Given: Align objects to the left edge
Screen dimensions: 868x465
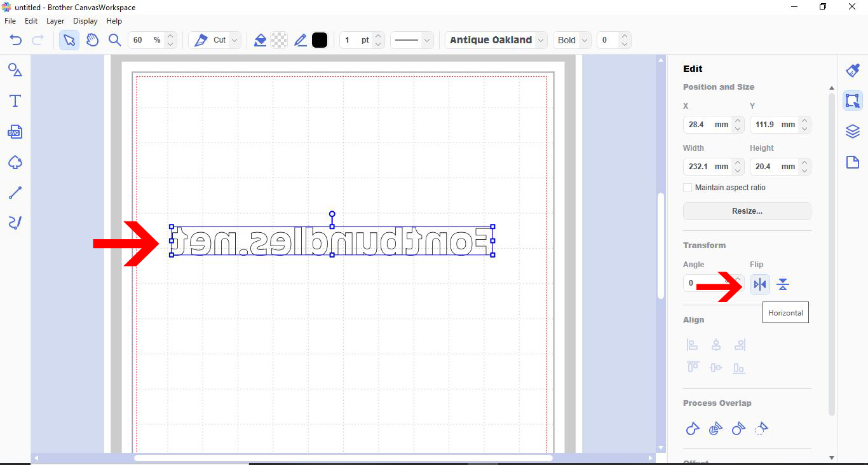Looking at the screenshot, I should [692, 345].
